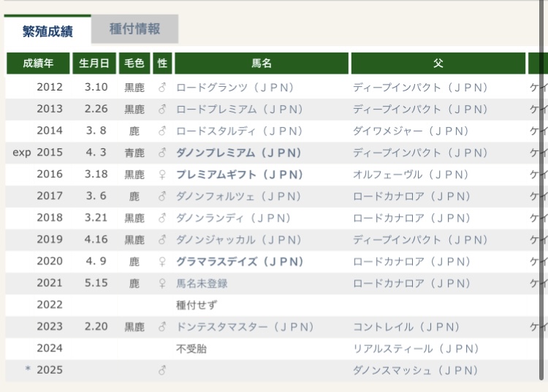Open horse ロードプレミアム (JPN)
The height and width of the screenshot is (392, 548).
tap(240, 109)
